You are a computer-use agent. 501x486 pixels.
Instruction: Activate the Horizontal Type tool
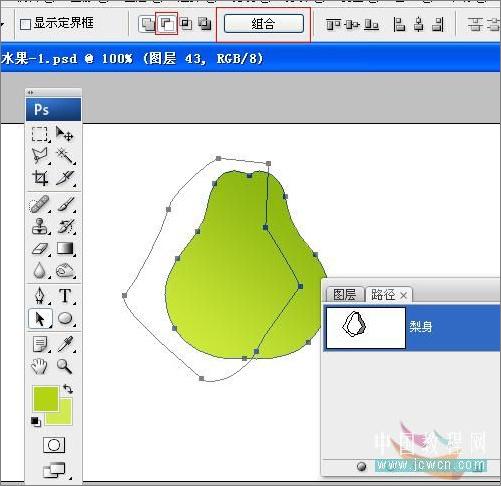(x=65, y=295)
